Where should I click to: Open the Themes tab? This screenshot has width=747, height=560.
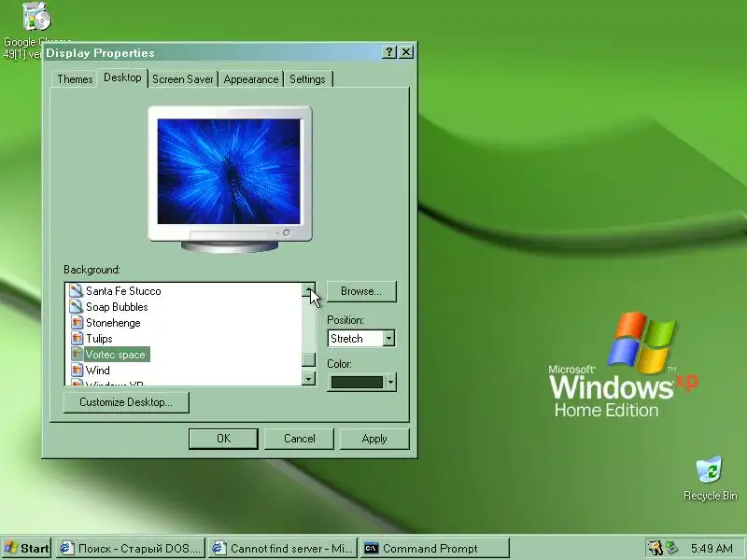[x=75, y=79]
